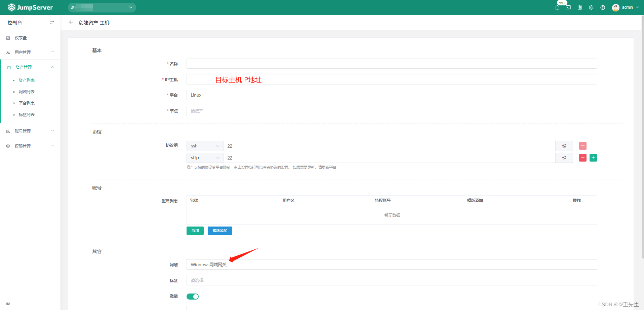Open system settings gear icon
The width and height of the screenshot is (644, 310).
tap(591, 7)
